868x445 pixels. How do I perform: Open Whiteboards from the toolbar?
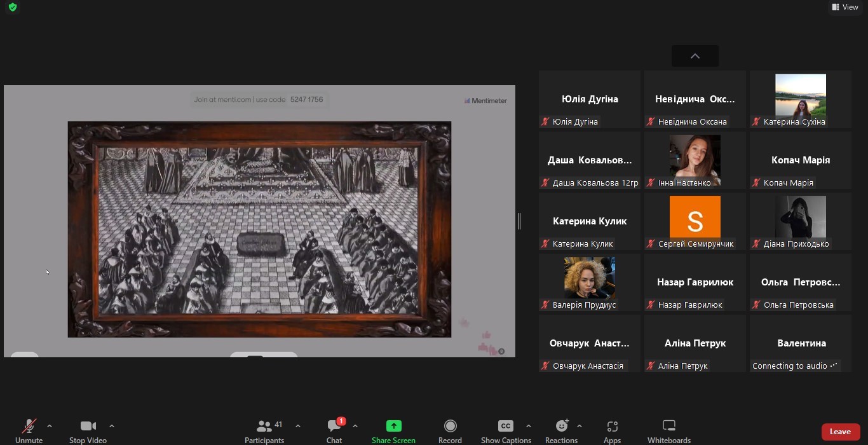tap(668, 431)
